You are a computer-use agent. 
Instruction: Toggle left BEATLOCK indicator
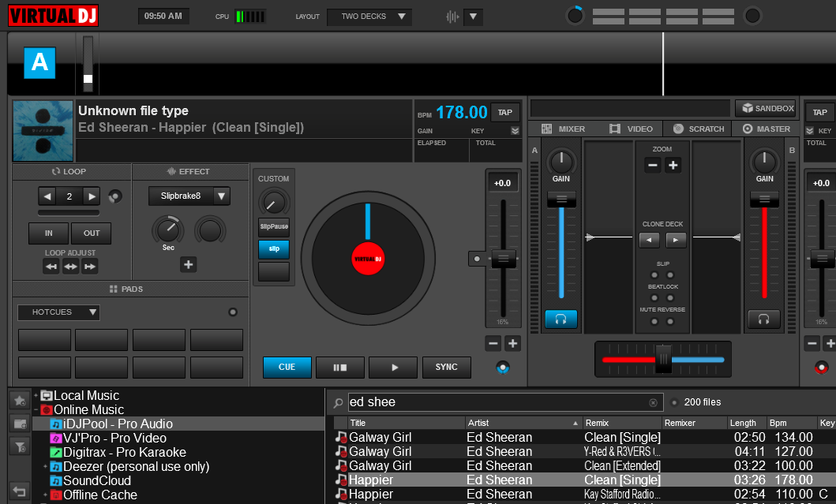tap(654, 298)
